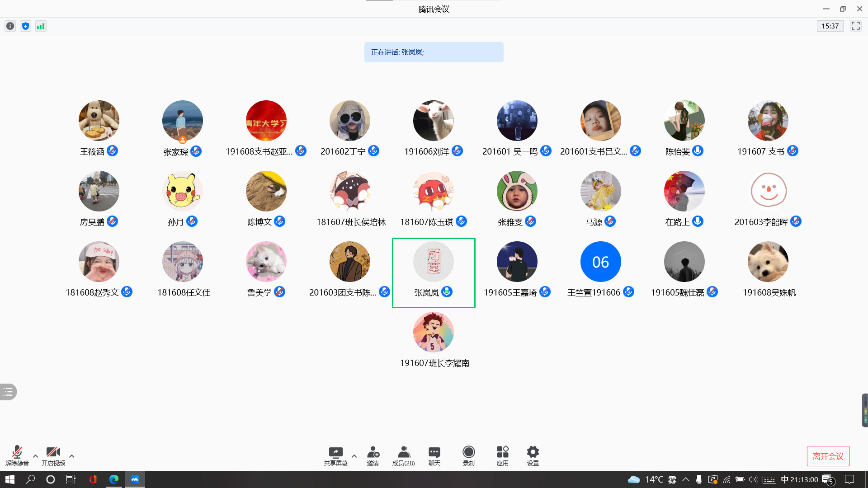
Task: Open the side list menu on the left edge
Action: 8,392
